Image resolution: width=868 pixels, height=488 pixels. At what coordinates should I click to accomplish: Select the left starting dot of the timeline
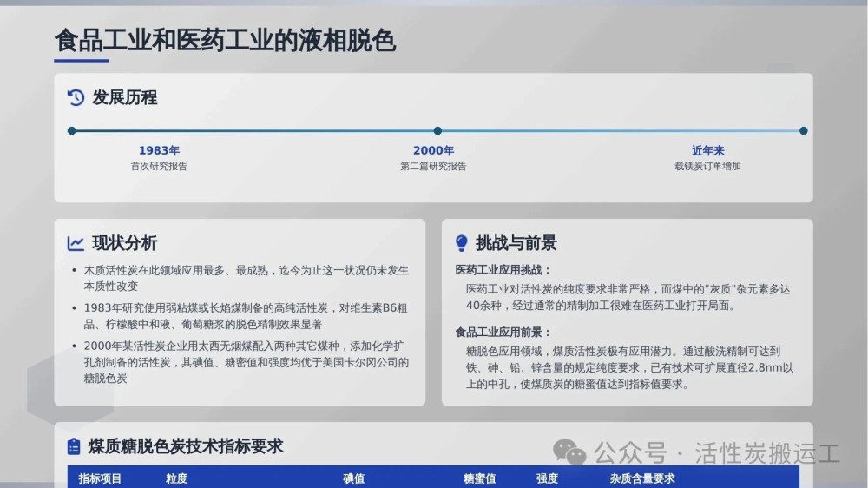pyautogui.click(x=71, y=131)
